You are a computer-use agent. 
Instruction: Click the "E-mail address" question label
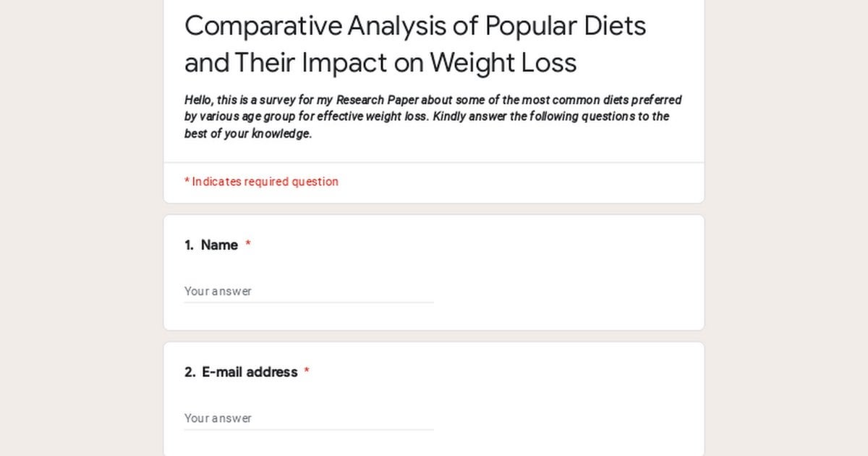coord(250,372)
